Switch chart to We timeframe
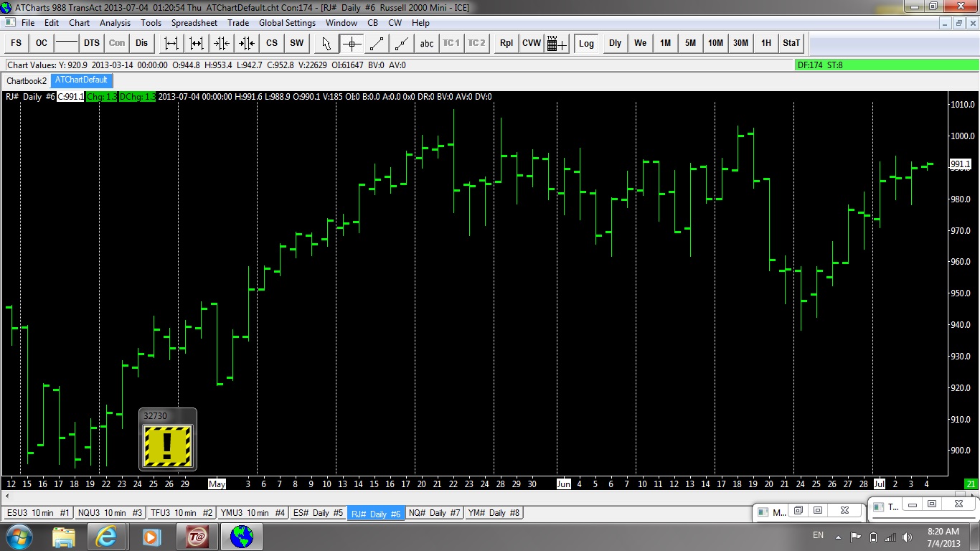The image size is (980, 551). (641, 43)
